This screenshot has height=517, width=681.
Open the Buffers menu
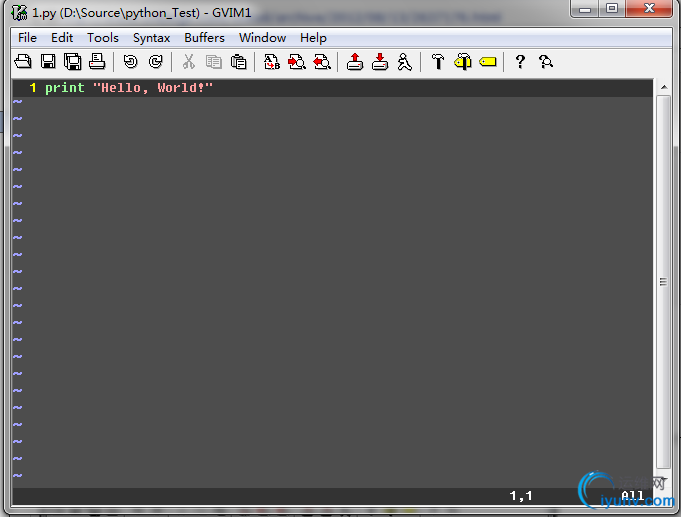click(x=205, y=38)
